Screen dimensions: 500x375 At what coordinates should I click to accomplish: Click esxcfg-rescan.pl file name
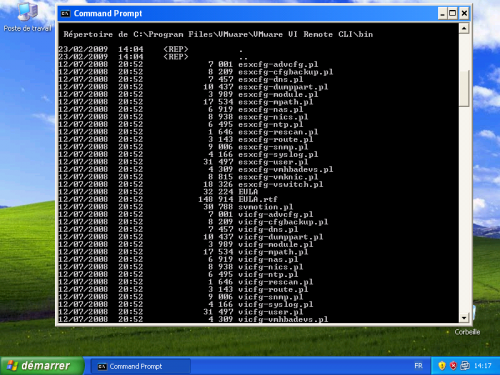coord(278,132)
